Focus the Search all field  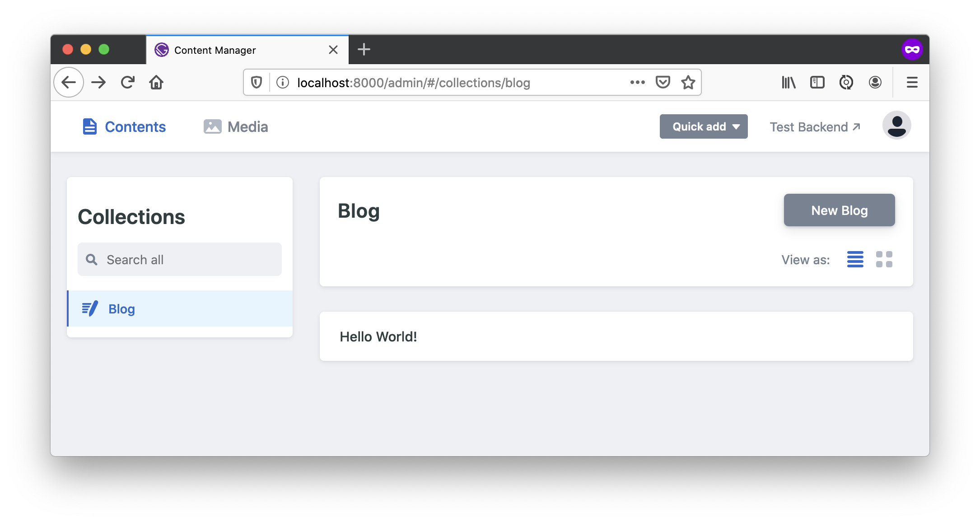(x=180, y=260)
